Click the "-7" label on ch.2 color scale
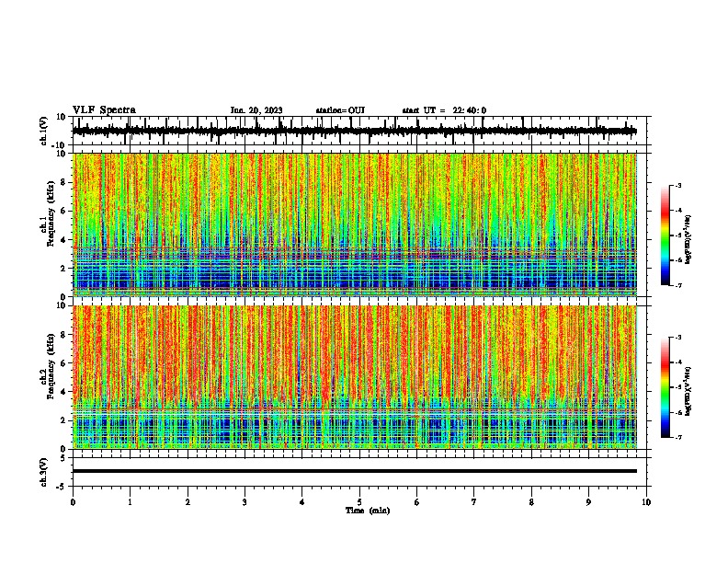Viewport: 728px width, 563px height. pyautogui.click(x=677, y=437)
